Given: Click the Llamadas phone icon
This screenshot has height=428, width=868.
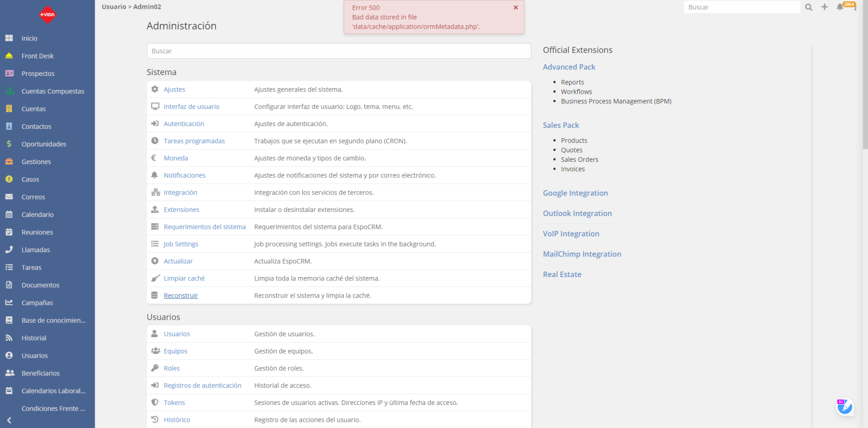Looking at the screenshot, I should [9, 250].
